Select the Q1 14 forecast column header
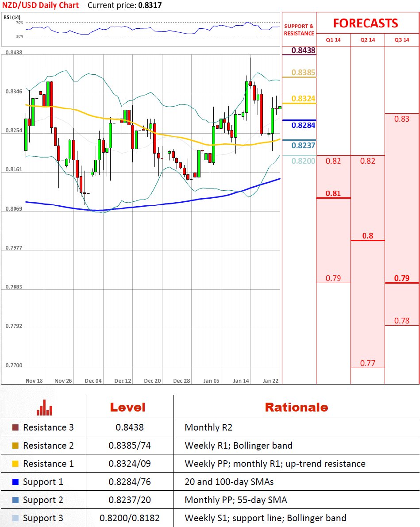The height and width of the screenshot is (527, 420). tap(333, 40)
